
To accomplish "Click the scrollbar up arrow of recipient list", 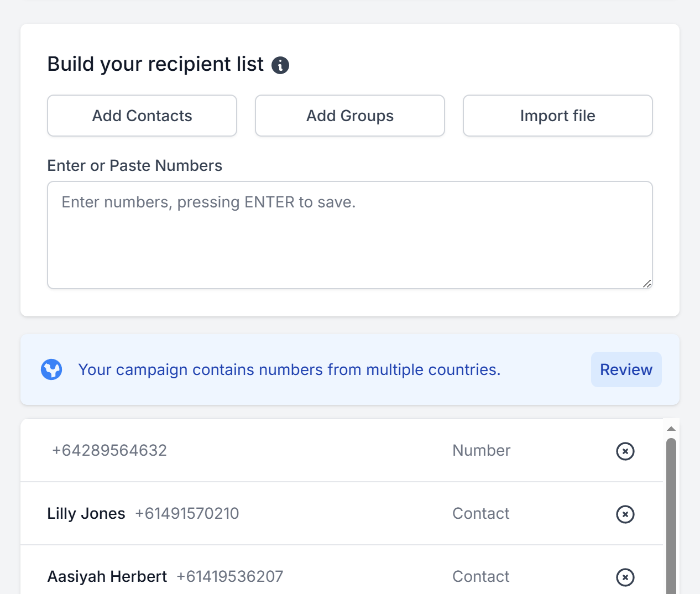I will [x=671, y=429].
